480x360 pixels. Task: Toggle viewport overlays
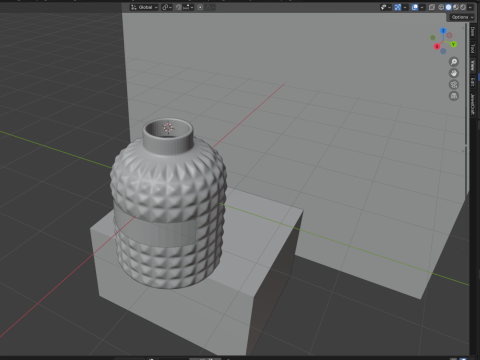415,7
